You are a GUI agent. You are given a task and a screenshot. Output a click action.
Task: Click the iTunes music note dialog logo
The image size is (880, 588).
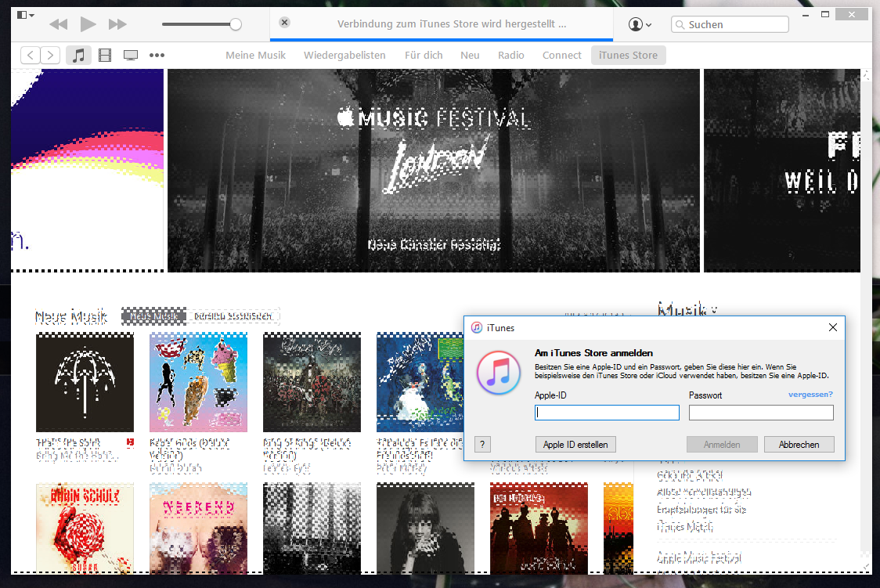point(499,373)
